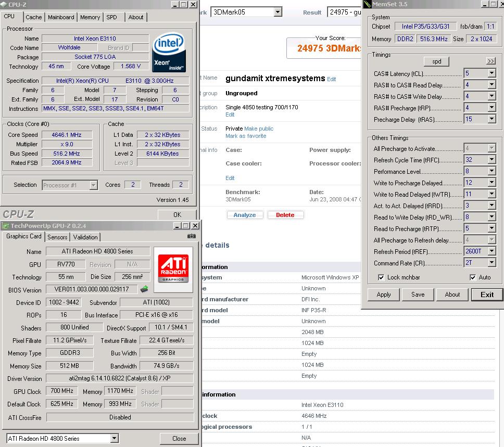The image size is (504, 447).
Task: Switch to the CPU-Z Memory tab
Action: pos(90,17)
